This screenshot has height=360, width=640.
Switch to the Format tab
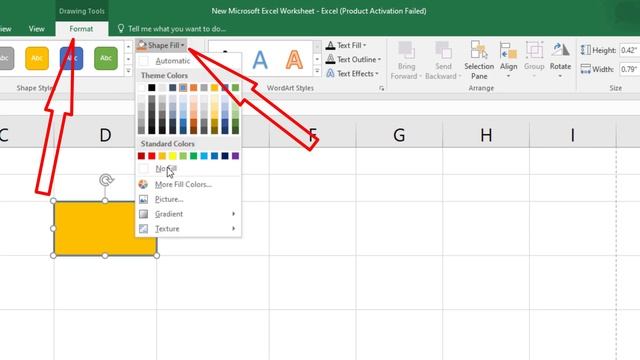coord(81,29)
